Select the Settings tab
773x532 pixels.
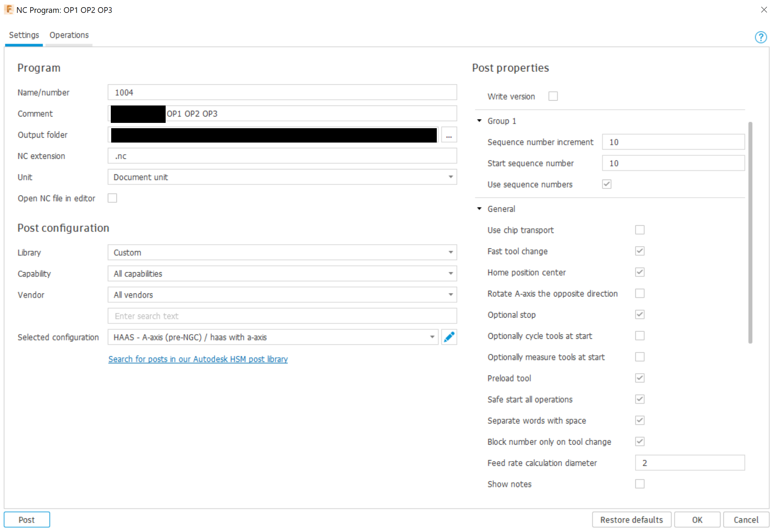click(x=23, y=35)
